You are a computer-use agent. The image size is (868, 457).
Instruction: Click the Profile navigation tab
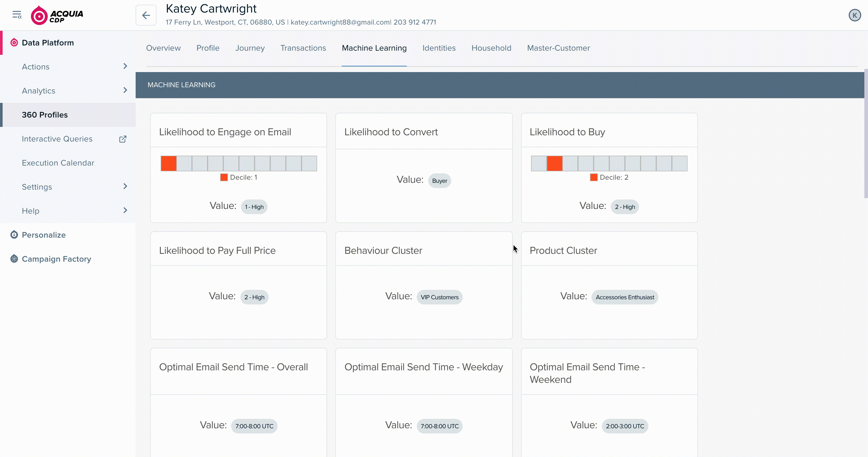coord(208,48)
